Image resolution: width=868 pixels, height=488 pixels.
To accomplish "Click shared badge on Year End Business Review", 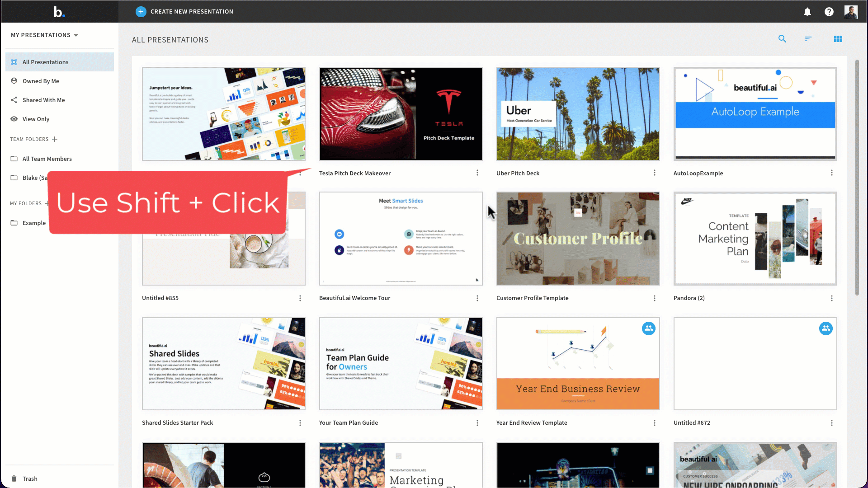I will [649, 328].
